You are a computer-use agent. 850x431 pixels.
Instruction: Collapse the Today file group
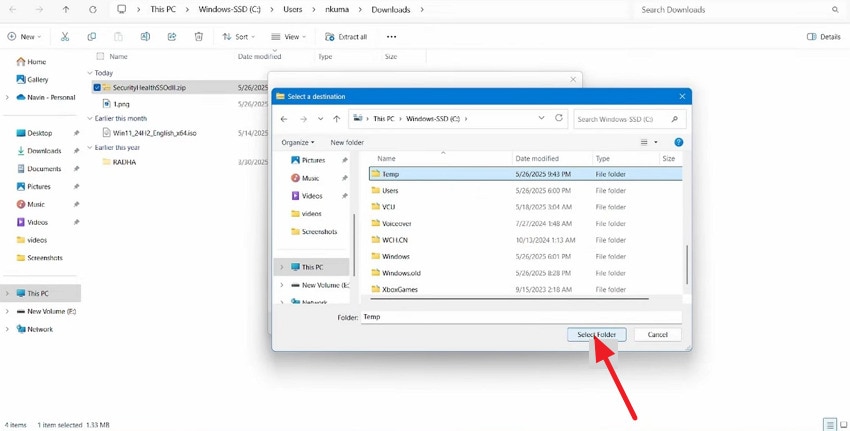point(90,73)
